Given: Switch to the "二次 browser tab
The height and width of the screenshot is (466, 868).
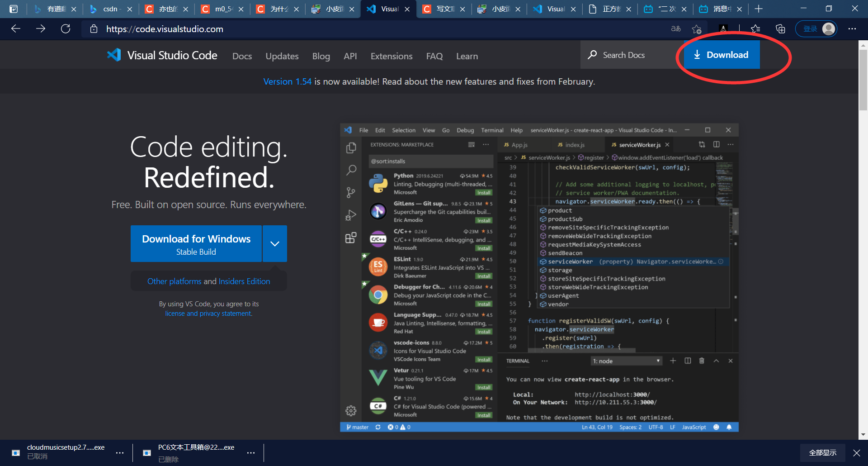Looking at the screenshot, I should point(665,9).
